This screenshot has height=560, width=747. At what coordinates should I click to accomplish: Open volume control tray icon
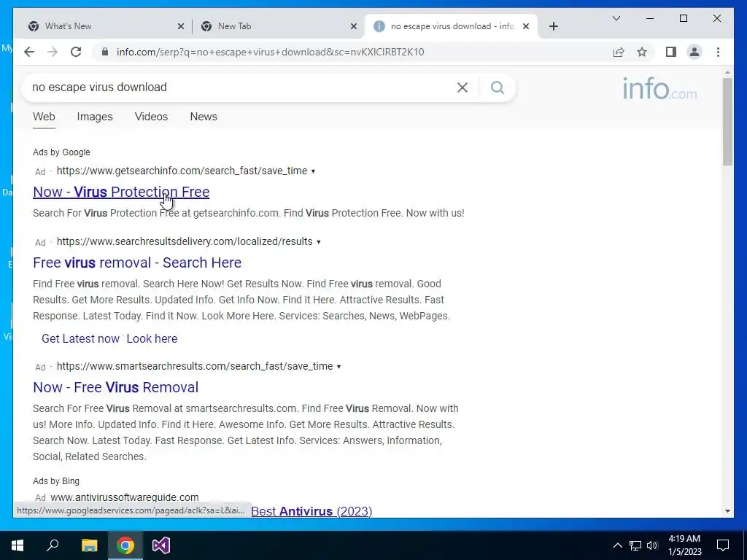click(652, 545)
